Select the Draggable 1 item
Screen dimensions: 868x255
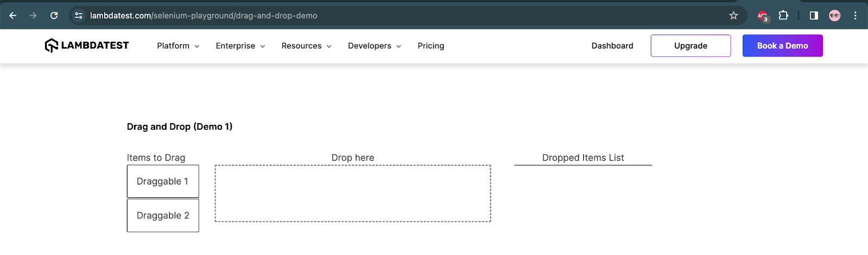tap(163, 181)
